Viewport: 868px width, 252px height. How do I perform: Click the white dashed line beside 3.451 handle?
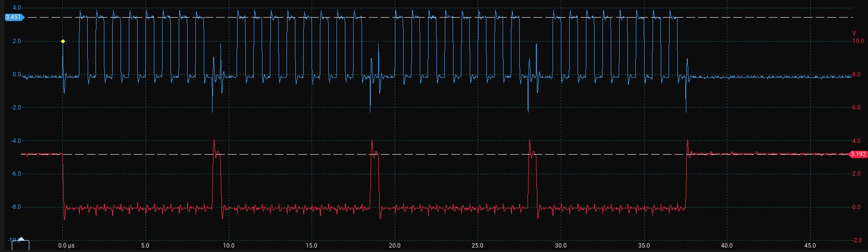[x=147, y=17]
